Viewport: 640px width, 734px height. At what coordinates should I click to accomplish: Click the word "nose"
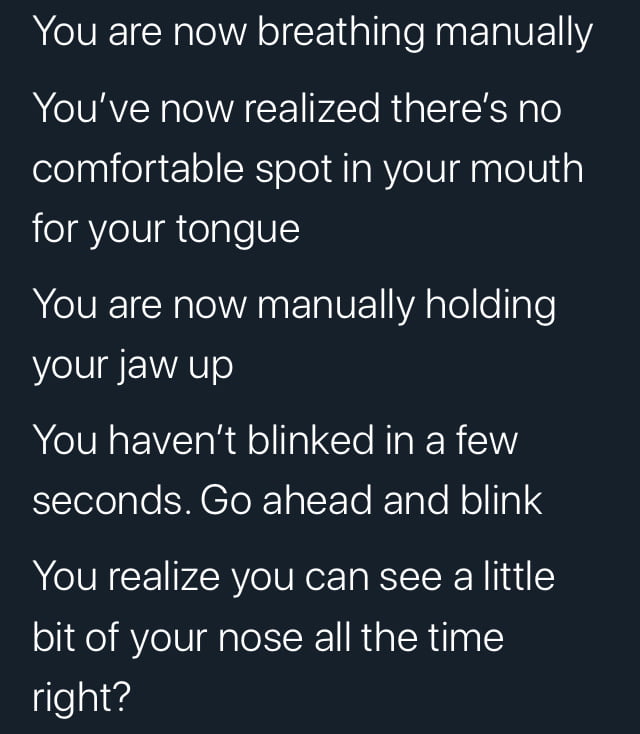coord(260,637)
